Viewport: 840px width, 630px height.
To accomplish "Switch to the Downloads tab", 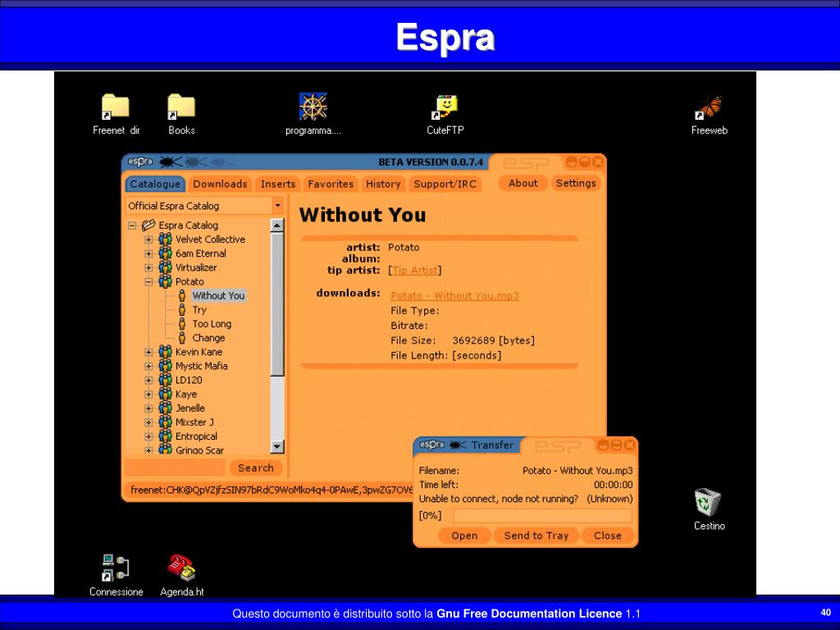I will click(220, 184).
